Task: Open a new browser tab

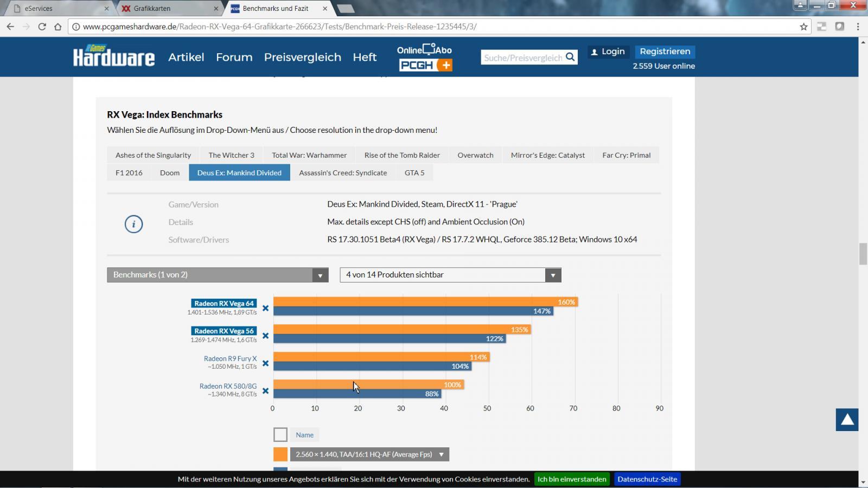Action: click(x=346, y=9)
